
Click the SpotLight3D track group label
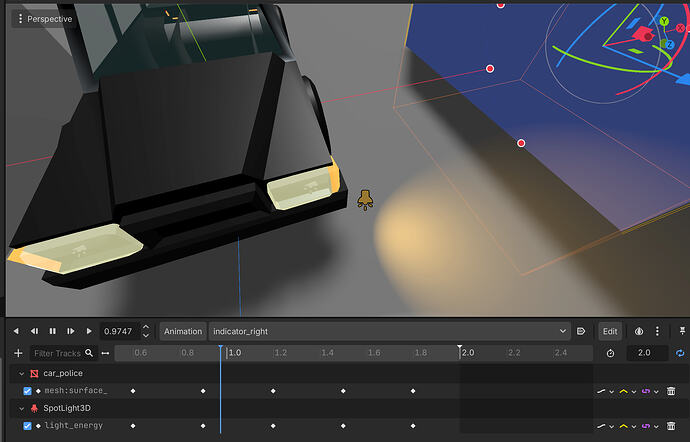67,408
